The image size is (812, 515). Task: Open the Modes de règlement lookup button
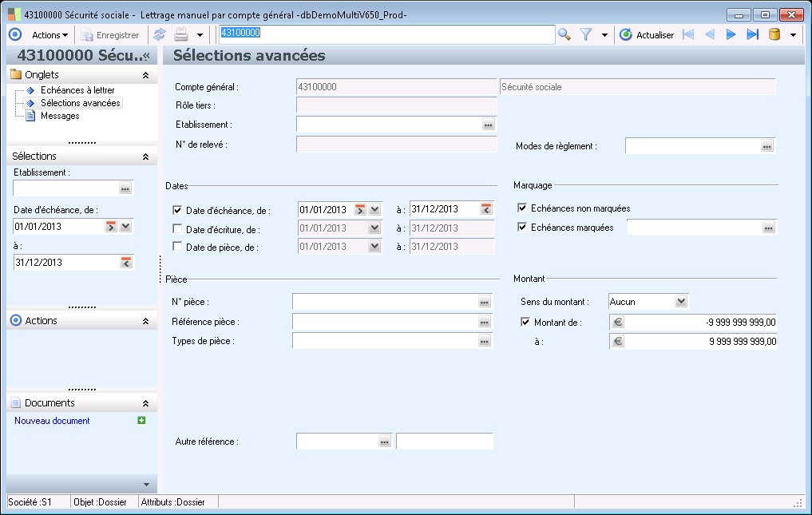pos(767,146)
